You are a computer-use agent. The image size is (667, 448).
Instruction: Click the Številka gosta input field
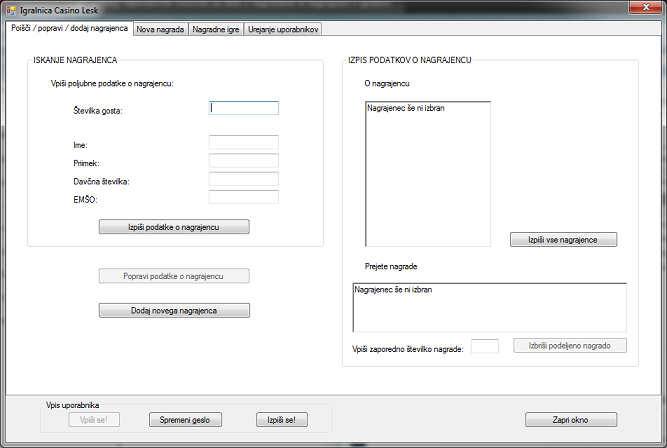[x=243, y=108]
